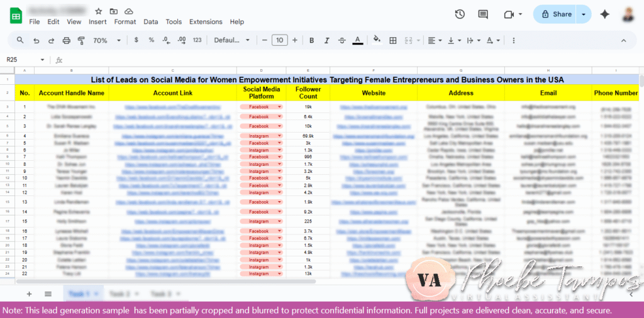Select the paint format tool
The width and height of the screenshot is (644, 318).
(81, 40)
